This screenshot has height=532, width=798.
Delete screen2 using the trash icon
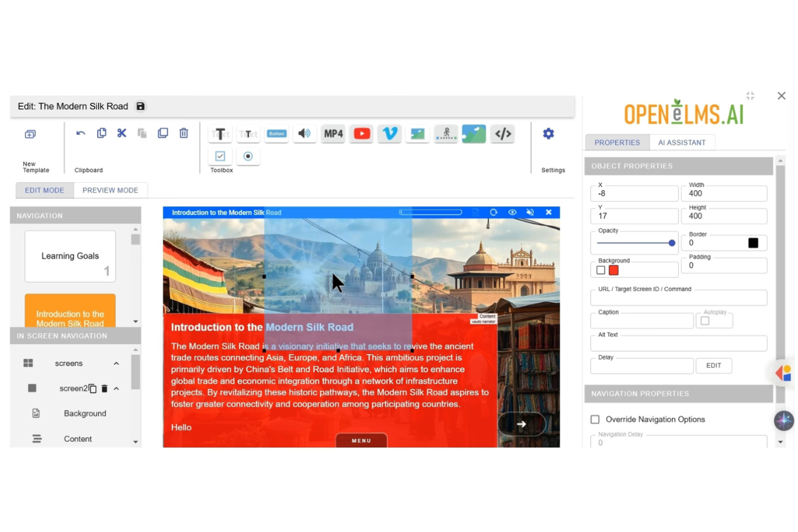(x=105, y=388)
